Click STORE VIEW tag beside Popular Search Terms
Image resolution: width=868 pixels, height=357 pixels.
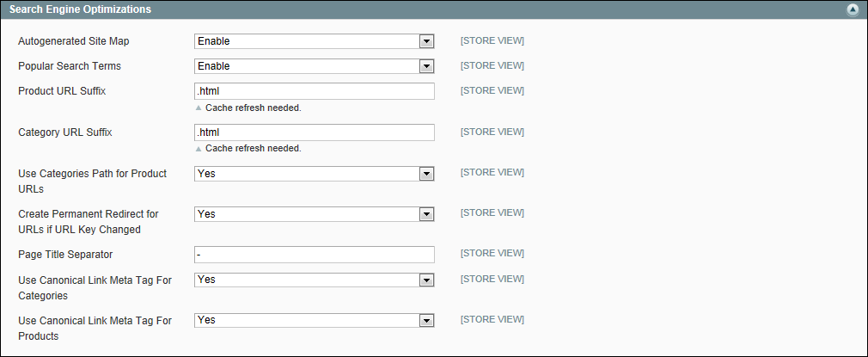click(x=492, y=65)
